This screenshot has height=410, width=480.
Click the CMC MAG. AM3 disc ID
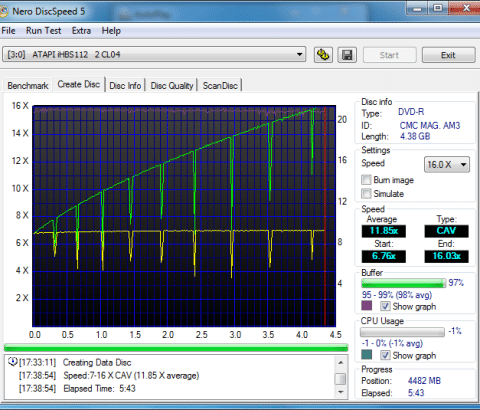[x=430, y=126]
